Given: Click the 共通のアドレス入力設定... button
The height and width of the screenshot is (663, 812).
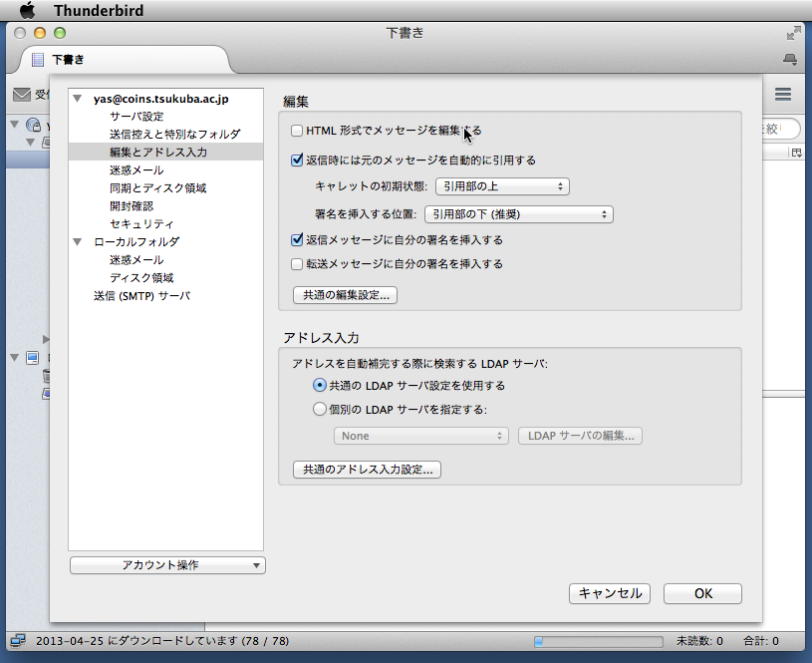Looking at the screenshot, I should point(367,470).
